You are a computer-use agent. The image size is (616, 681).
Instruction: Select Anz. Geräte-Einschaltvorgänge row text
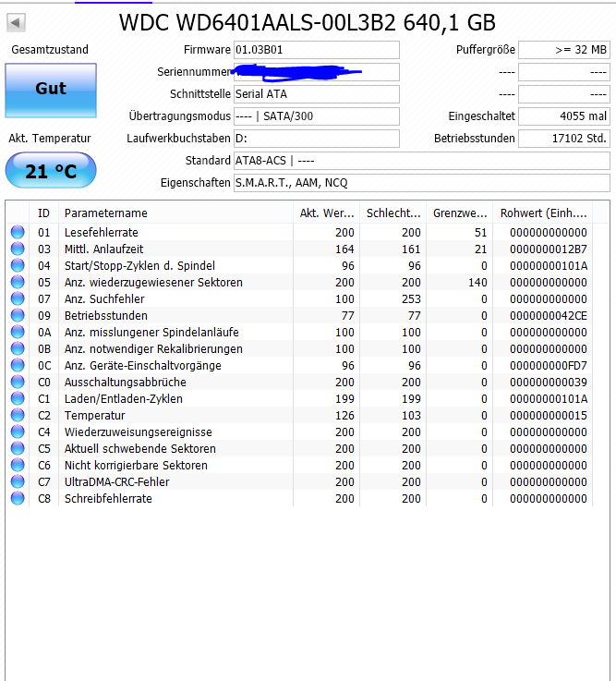pos(143,366)
